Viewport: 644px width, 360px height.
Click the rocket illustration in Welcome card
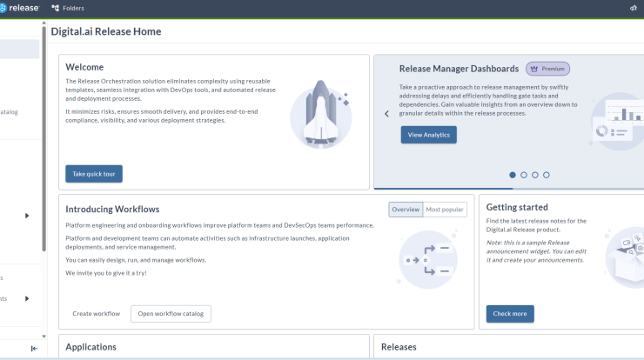point(320,114)
